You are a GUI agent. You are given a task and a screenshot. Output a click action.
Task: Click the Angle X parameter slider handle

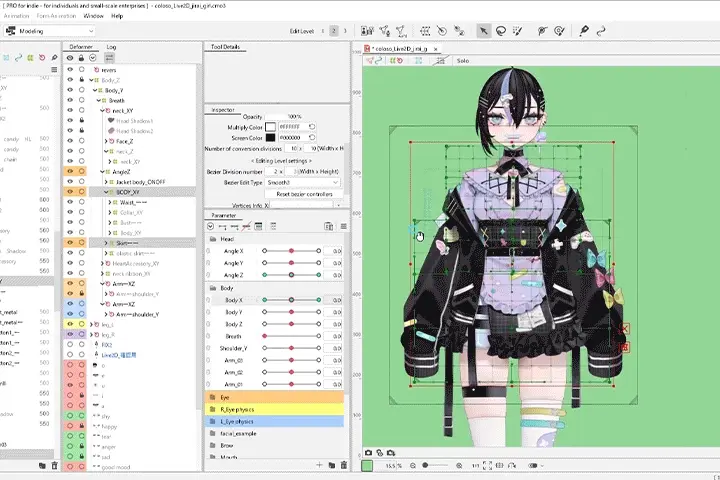pos(291,251)
